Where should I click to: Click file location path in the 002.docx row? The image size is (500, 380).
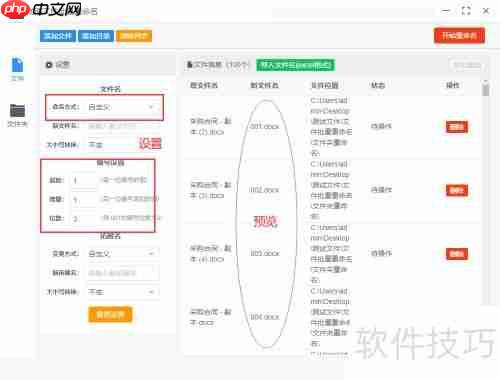[331, 190]
